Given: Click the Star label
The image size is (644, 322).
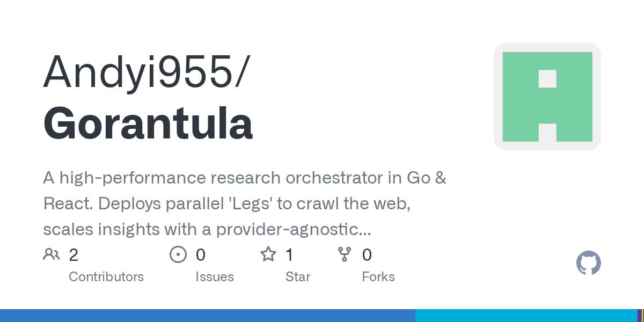Looking at the screenshot, I should click(298, 277).
